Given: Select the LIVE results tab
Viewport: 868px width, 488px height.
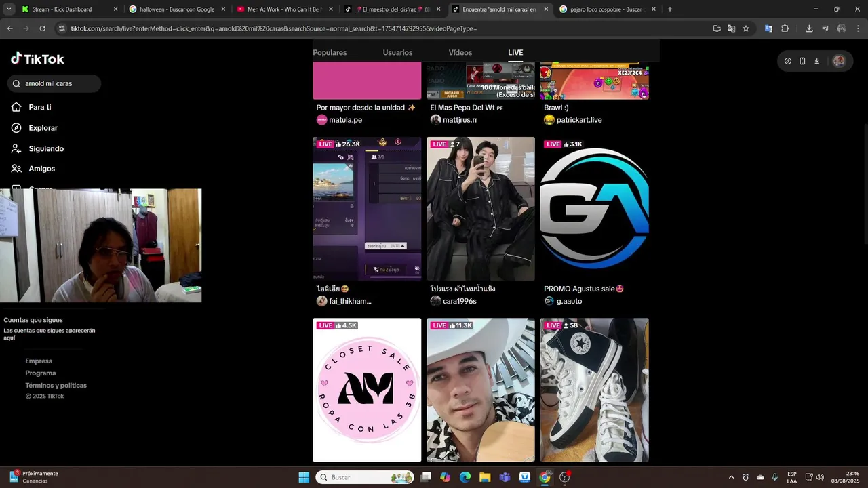Looking at the screenshot, I should [x=515, y=52].
